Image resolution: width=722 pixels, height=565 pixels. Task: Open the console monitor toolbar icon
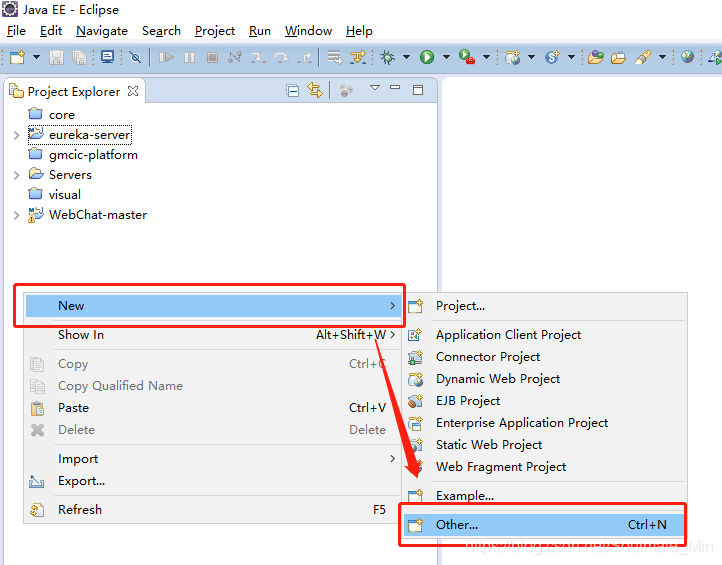(107, 57)
